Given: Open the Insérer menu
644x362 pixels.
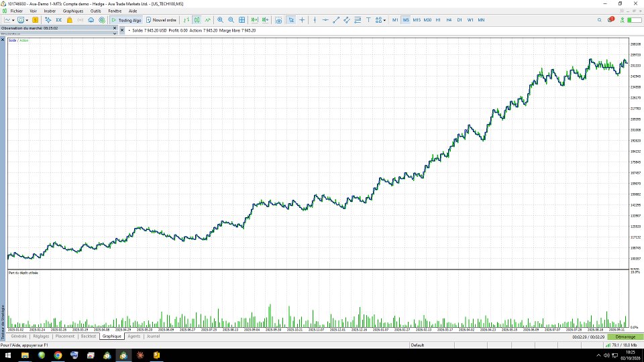Looking at the screenshot, I should click(x=50, y=11).
